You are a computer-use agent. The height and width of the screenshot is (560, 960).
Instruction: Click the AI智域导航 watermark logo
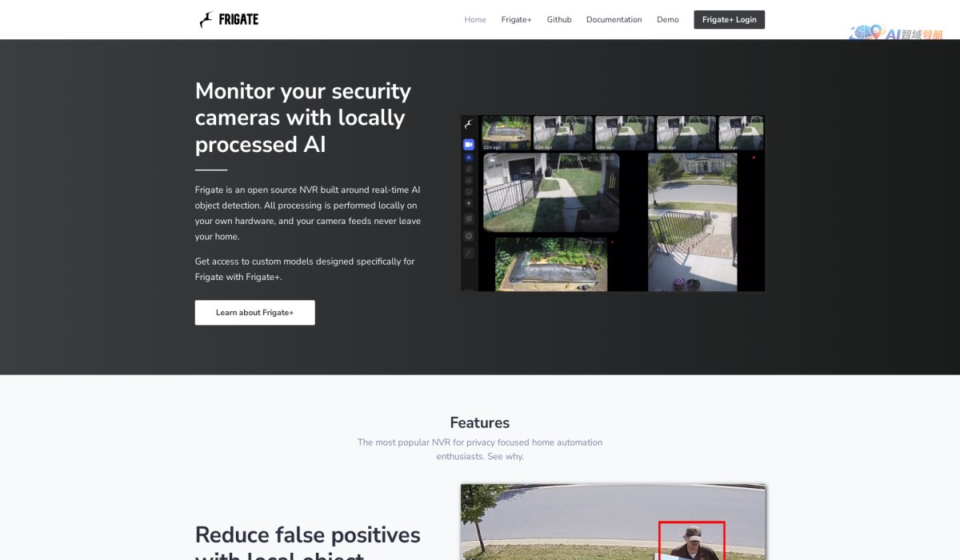(x=897, y=34)
